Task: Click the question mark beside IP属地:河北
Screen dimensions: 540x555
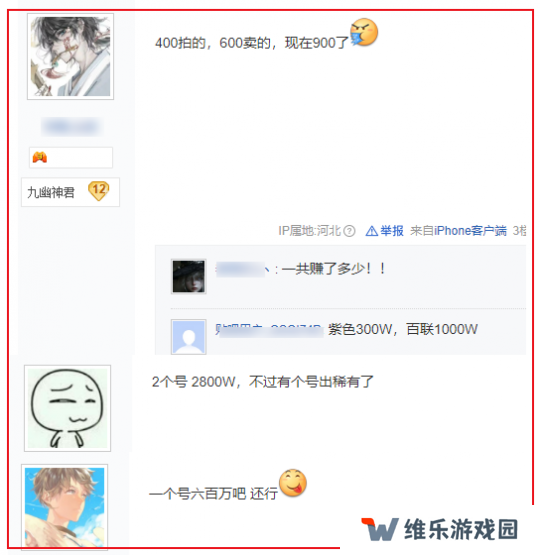Action: click(349, 231)
